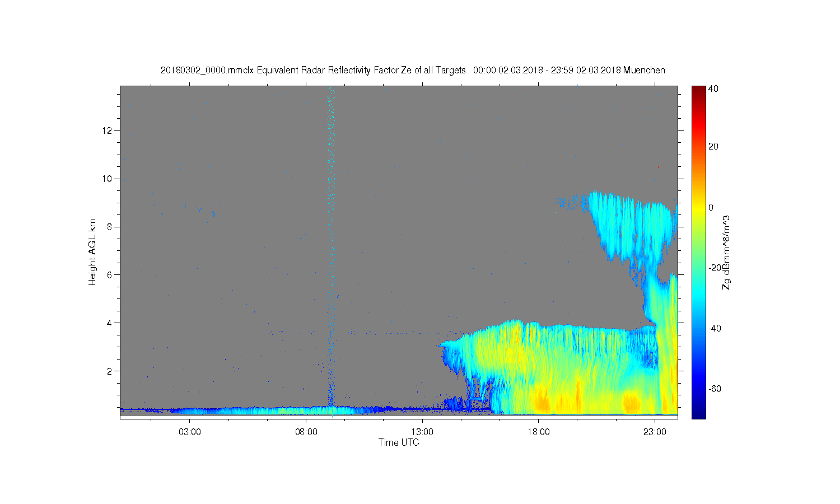Click the colorbar label -60
The image size is (840, 504).
(x=715, y=389)
